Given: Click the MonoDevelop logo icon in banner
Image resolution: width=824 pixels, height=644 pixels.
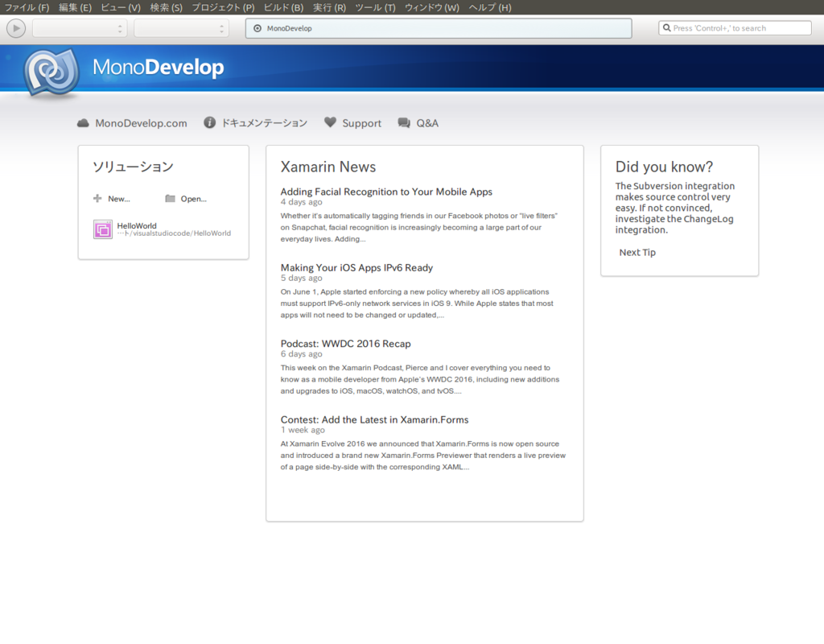Looking at the screenshot, I should [51, 72].
